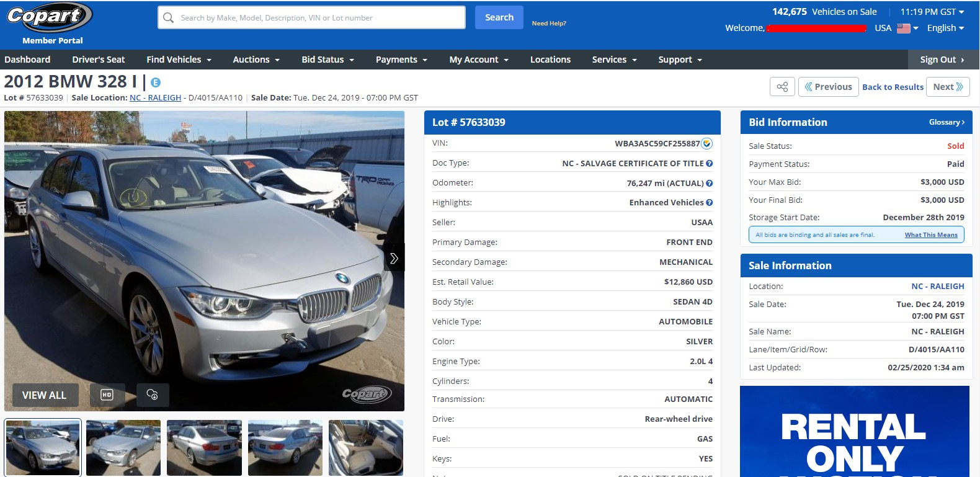Open the Glossary link
Image resolution: width=980 pixels, height=477 pixels.
pyautogui.click(x=947, y=122)
